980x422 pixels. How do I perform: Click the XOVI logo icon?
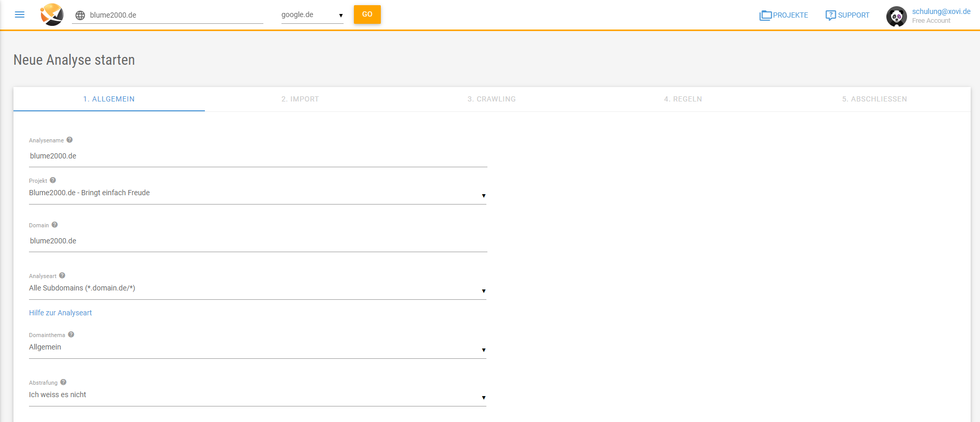coord(52,14)
